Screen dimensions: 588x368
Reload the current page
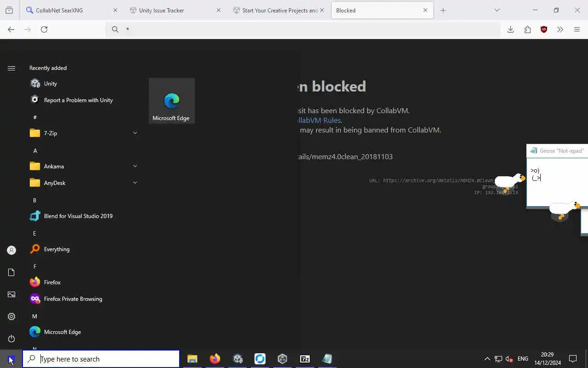point(44,29)
